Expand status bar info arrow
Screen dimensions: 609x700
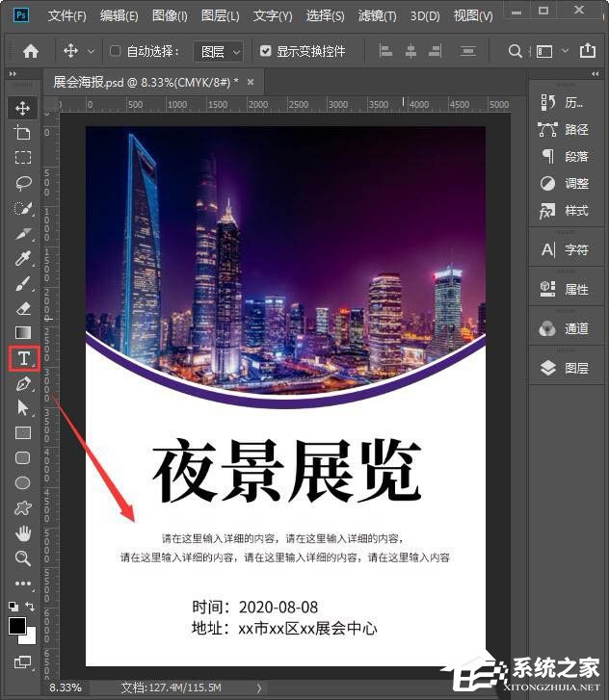coord(258,687)
